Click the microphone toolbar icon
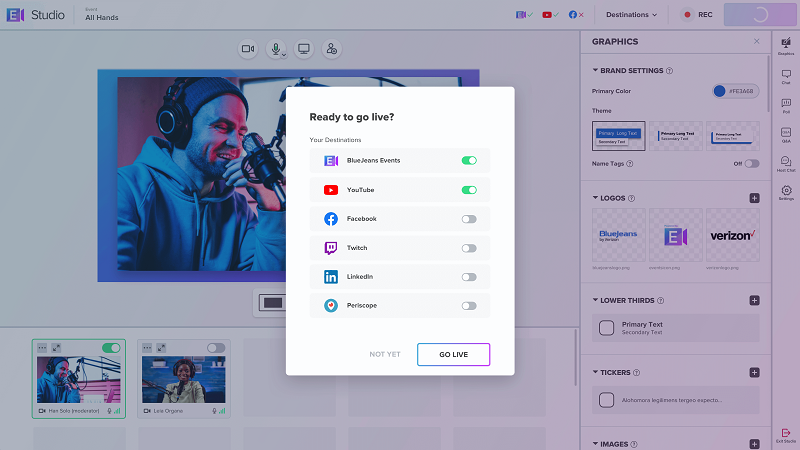 (276, 48)
